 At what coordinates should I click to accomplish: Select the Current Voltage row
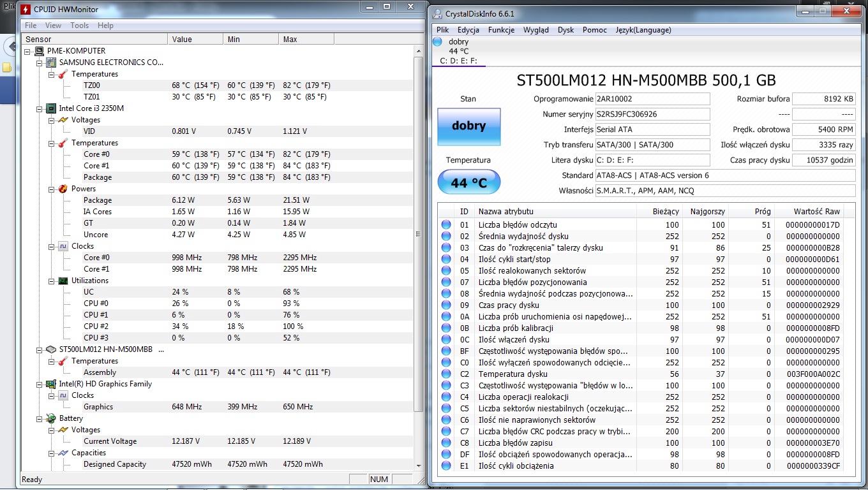[x=218, y=441]
